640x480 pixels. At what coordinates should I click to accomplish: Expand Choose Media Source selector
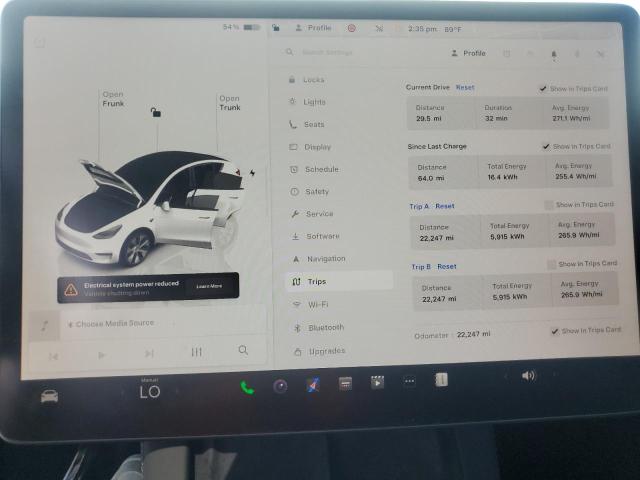pos(114,323)
